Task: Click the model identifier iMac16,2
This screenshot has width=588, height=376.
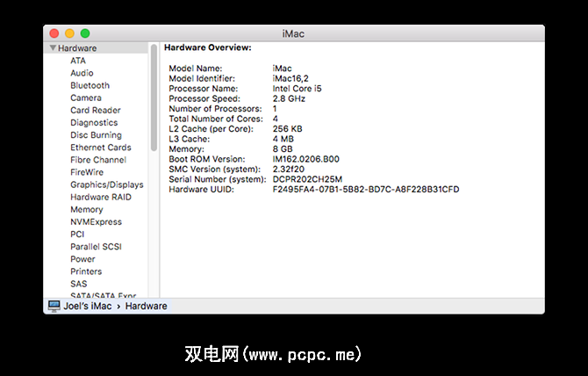Action: click(x=290, y=78)
